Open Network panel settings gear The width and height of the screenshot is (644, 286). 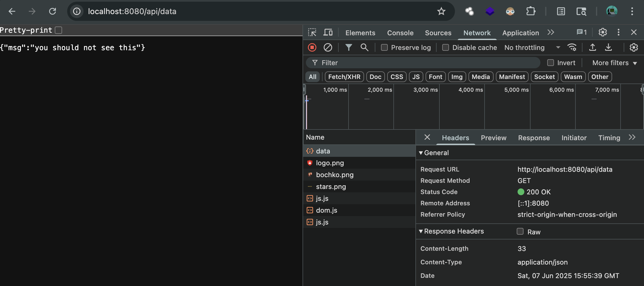[634, 47]
